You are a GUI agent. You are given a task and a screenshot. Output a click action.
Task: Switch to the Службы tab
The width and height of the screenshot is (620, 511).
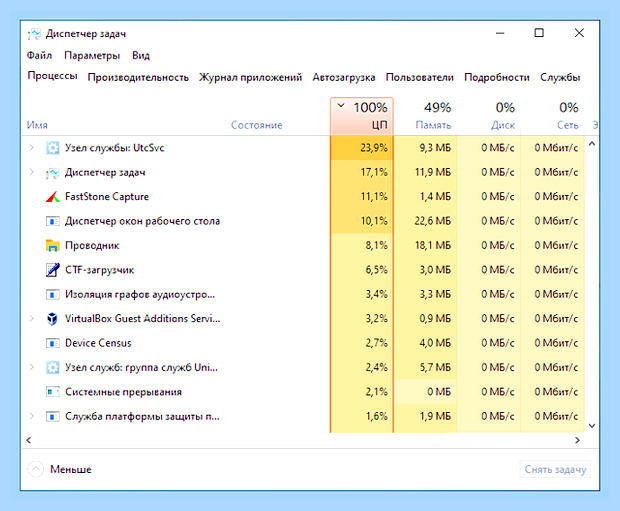pos(560,77)
